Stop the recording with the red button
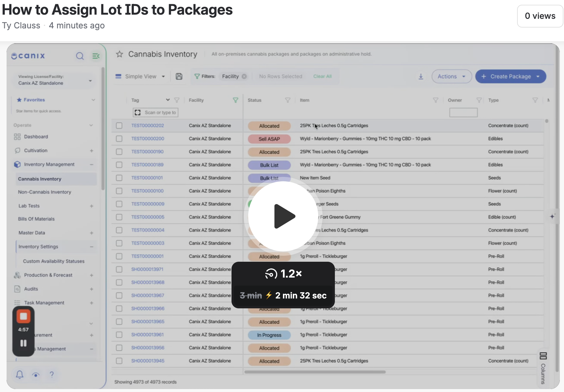 click(23, 316)
